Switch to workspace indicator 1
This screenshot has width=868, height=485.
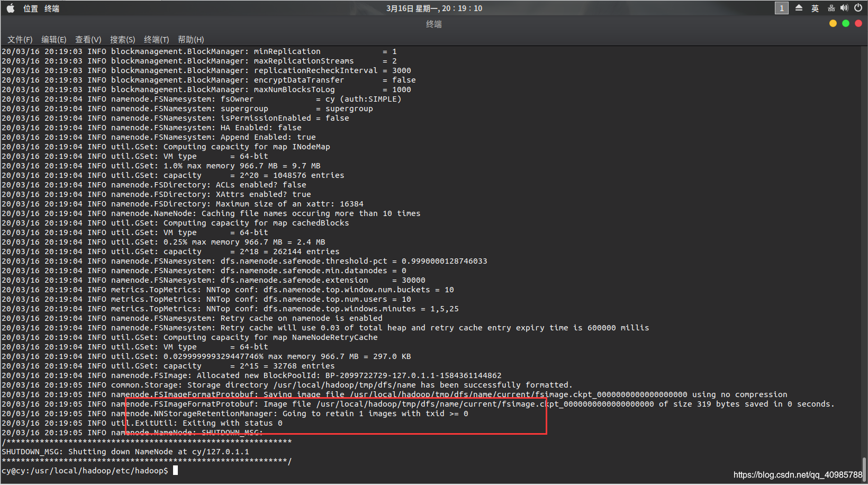(x=782, y=8)
